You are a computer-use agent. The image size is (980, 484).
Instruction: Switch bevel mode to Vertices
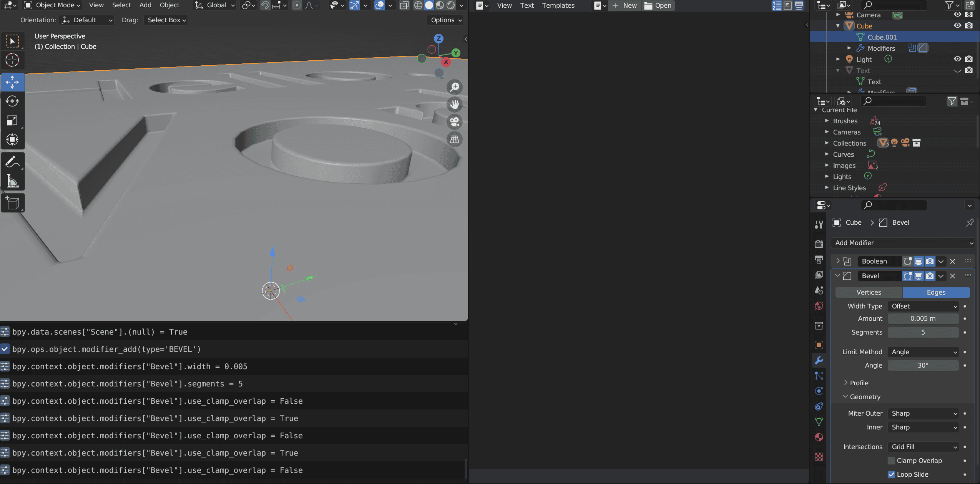(869, 292)
